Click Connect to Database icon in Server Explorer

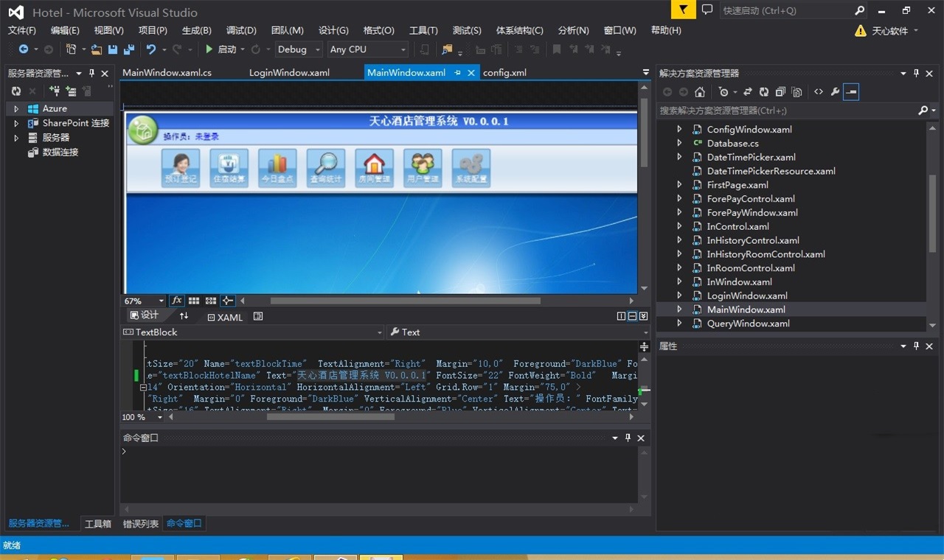tap(54, 91)
